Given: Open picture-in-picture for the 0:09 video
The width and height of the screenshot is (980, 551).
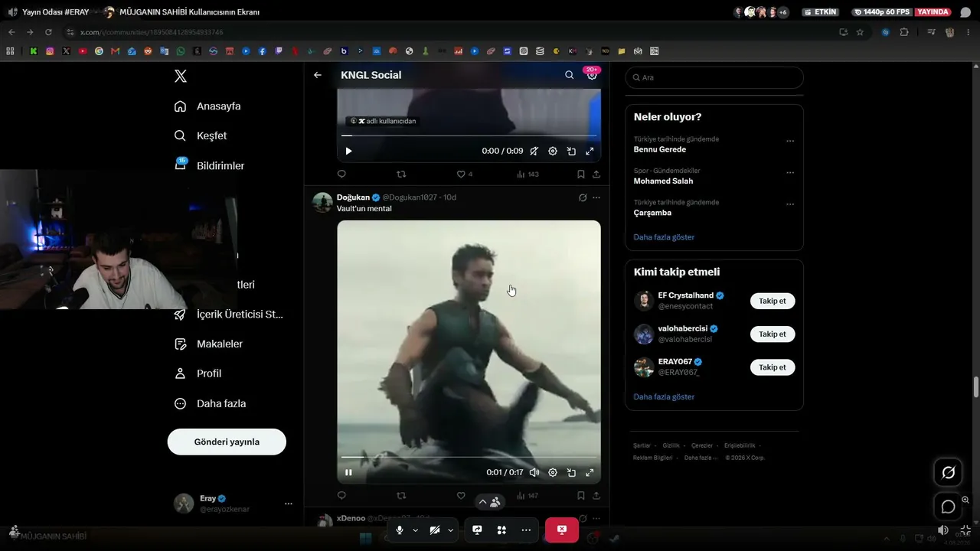Looking at the screenshot, I should (x=571, y=152).
